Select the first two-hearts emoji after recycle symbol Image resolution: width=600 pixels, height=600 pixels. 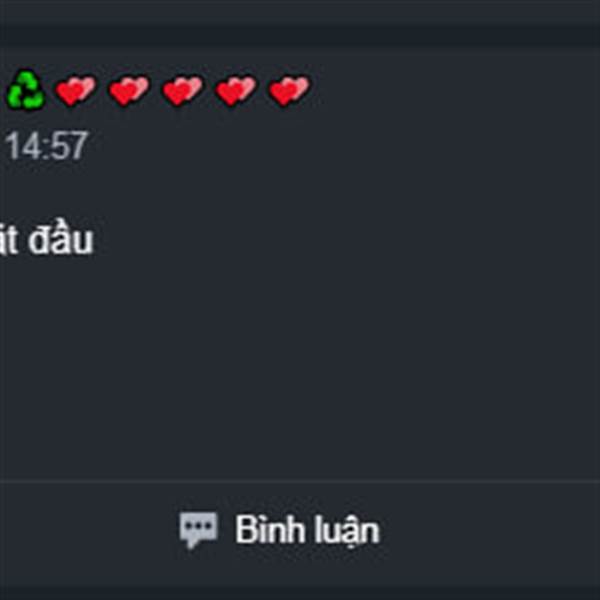pos(76,90)
